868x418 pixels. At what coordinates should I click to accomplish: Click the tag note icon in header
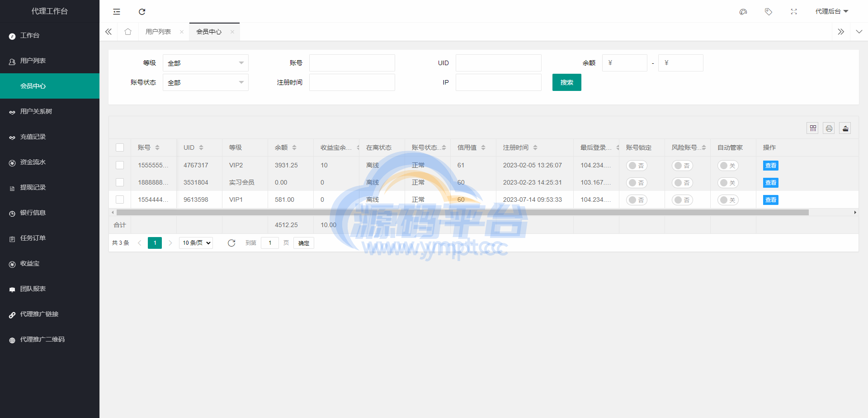(769, 12)
